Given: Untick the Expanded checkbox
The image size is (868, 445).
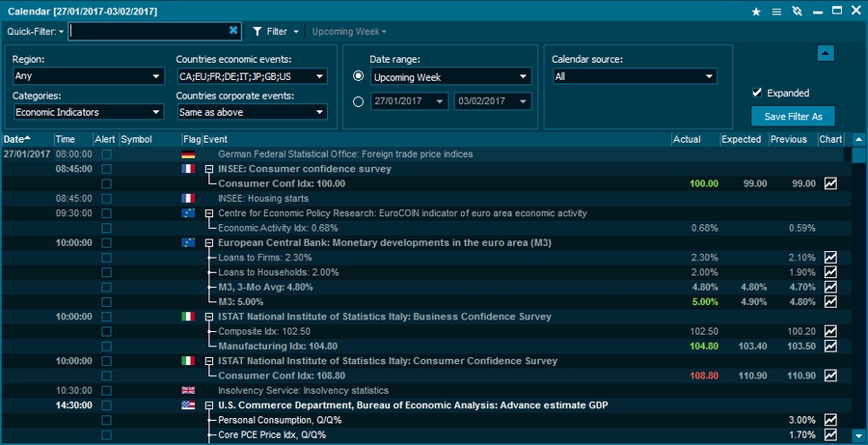Looking at the screenshot, I should pos(757,93).
